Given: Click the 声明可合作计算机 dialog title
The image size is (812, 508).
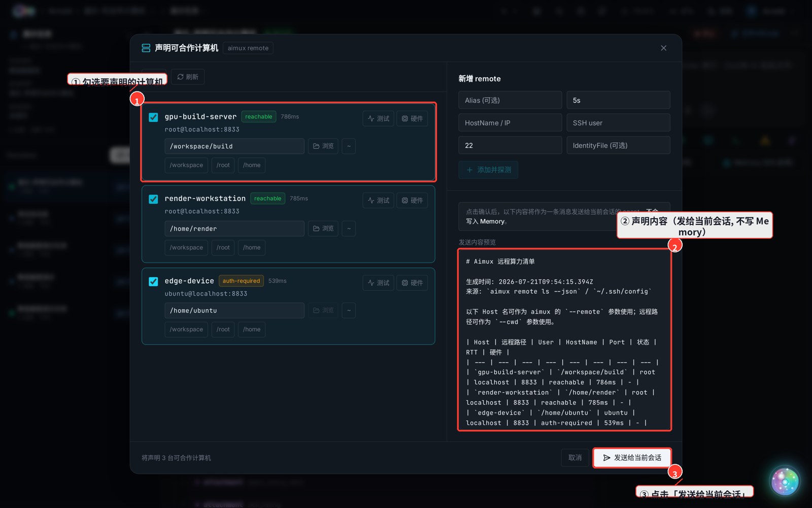Looking at the screenshot, I should click(x=186, y=48).
